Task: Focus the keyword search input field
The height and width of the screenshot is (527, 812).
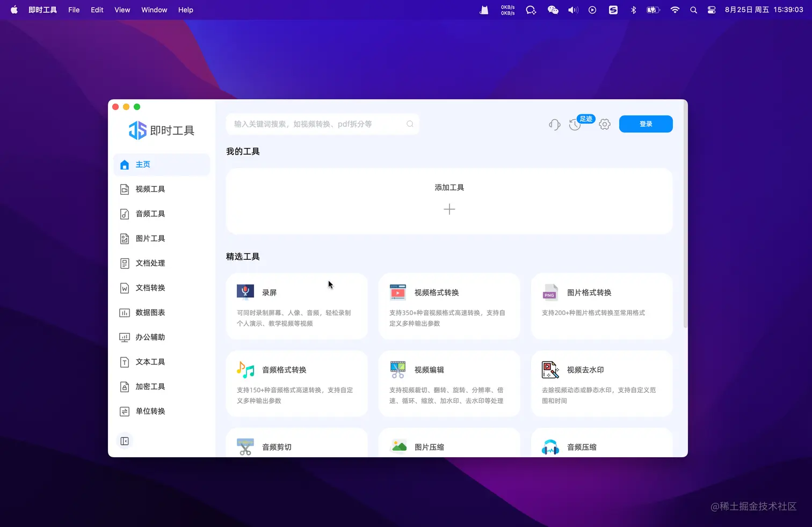Action: click(322, 124)
